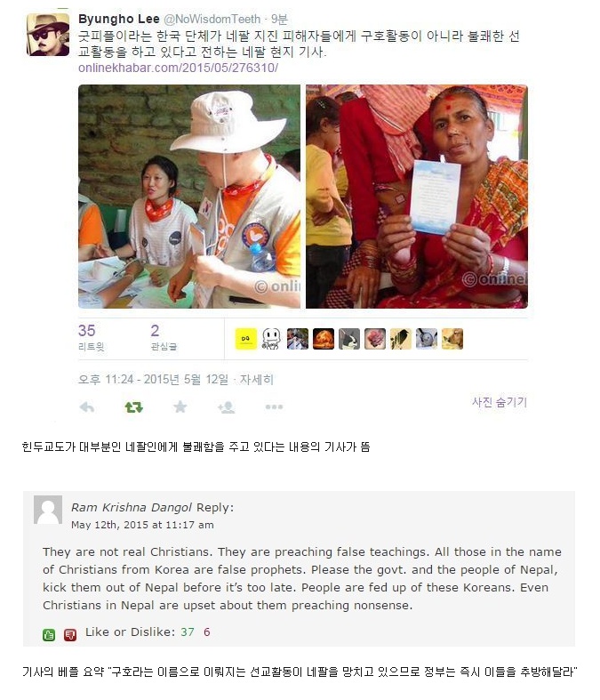Click the Byungho Lee display name

pyautogui.click(x=118, y=20)
